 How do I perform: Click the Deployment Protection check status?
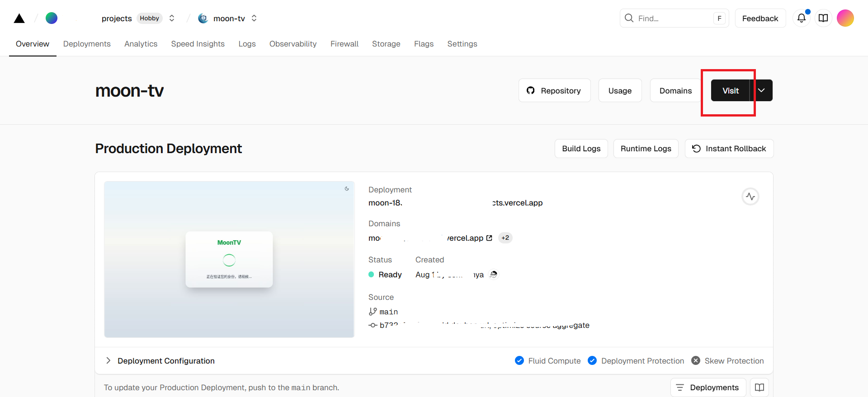point(636,361)
